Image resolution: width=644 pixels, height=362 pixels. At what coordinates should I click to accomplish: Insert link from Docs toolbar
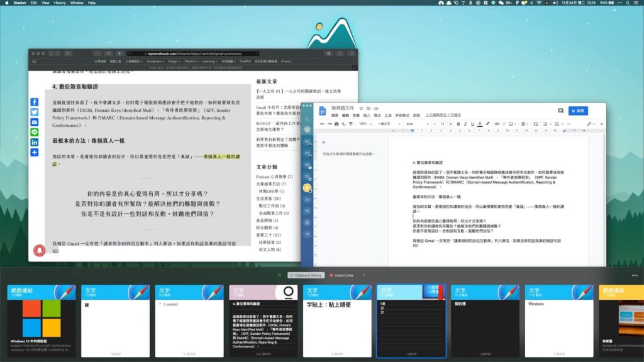[x=497, y=124]
